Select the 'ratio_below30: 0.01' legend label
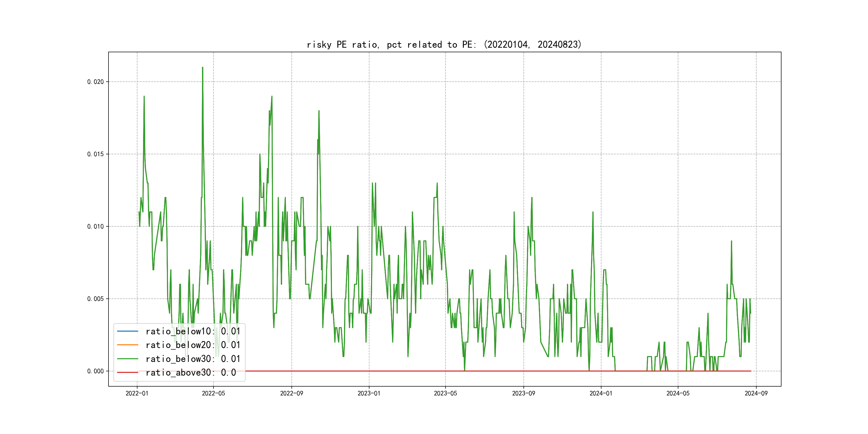 click(193, 358)
